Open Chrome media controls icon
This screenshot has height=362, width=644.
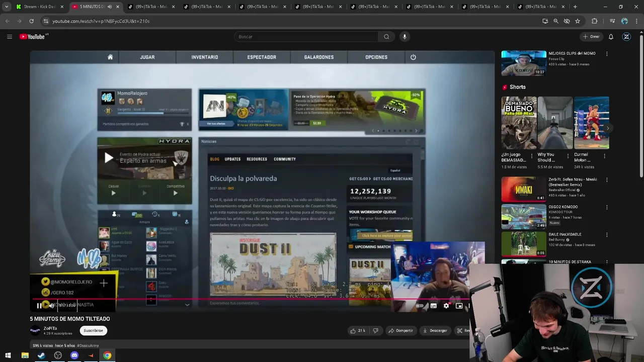[612, 21]
